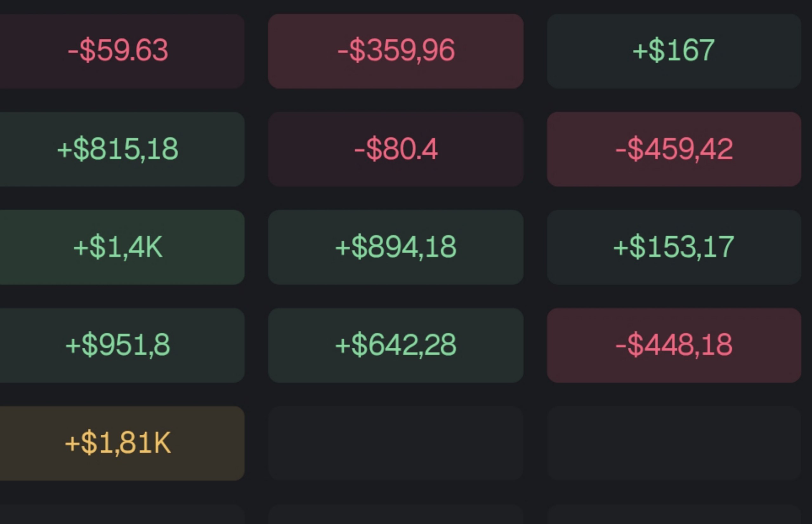Open the -$448,18 loss cell

(674, 345)
